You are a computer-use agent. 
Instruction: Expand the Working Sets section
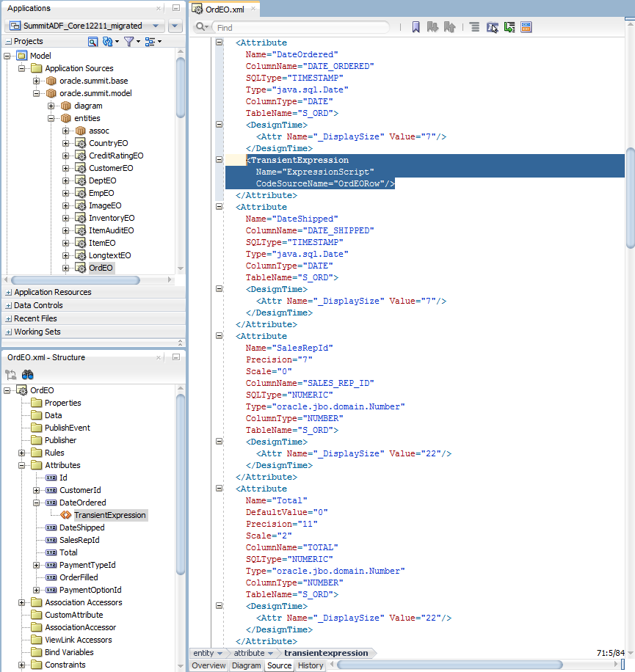click(x=8, y=332)
